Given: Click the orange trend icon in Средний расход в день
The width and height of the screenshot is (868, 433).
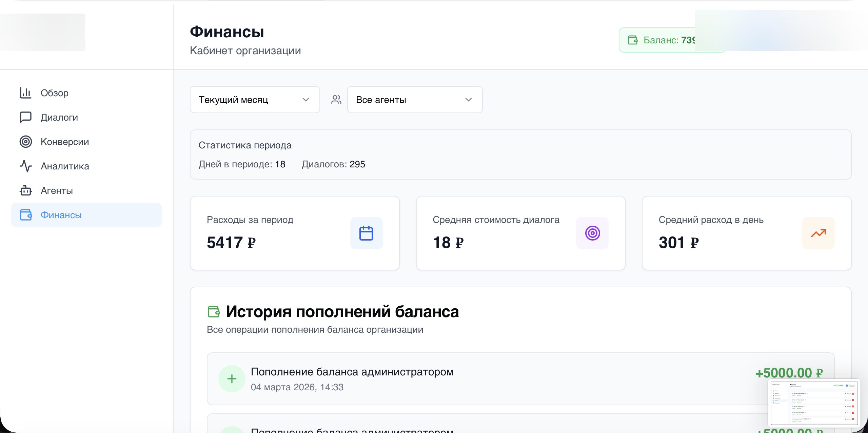Looking at the screenshot, I should pyautogui.click(x=818, y=233).
